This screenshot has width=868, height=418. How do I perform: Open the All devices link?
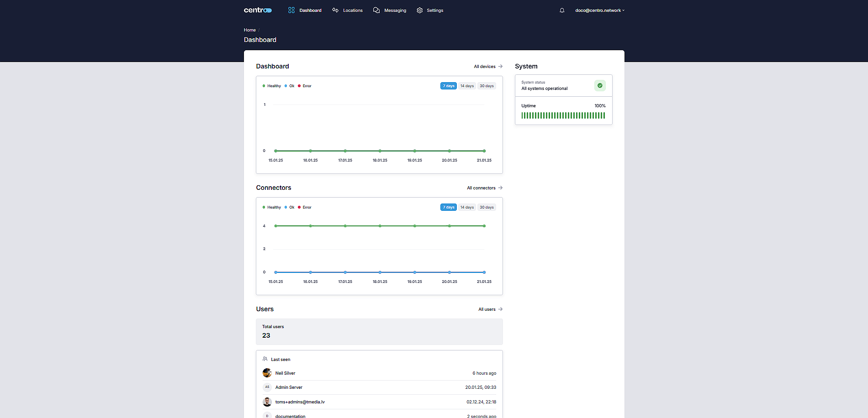tap(485, 66)
